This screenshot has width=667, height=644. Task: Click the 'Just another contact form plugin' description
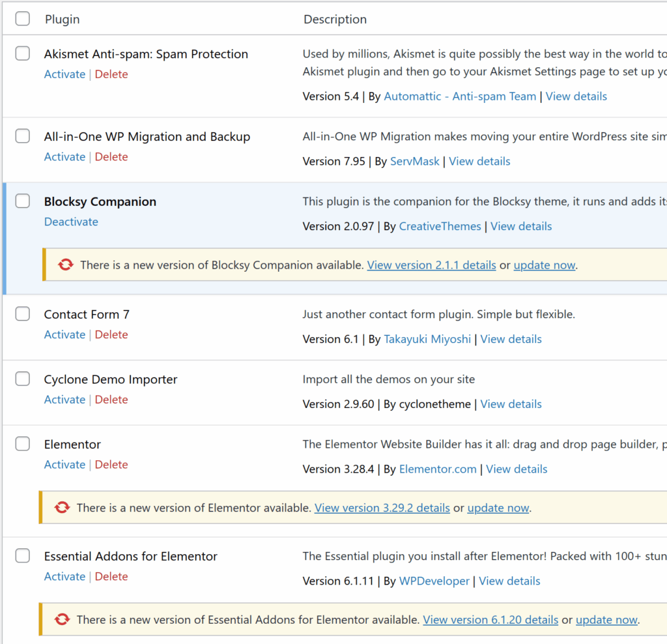[439, 315]
